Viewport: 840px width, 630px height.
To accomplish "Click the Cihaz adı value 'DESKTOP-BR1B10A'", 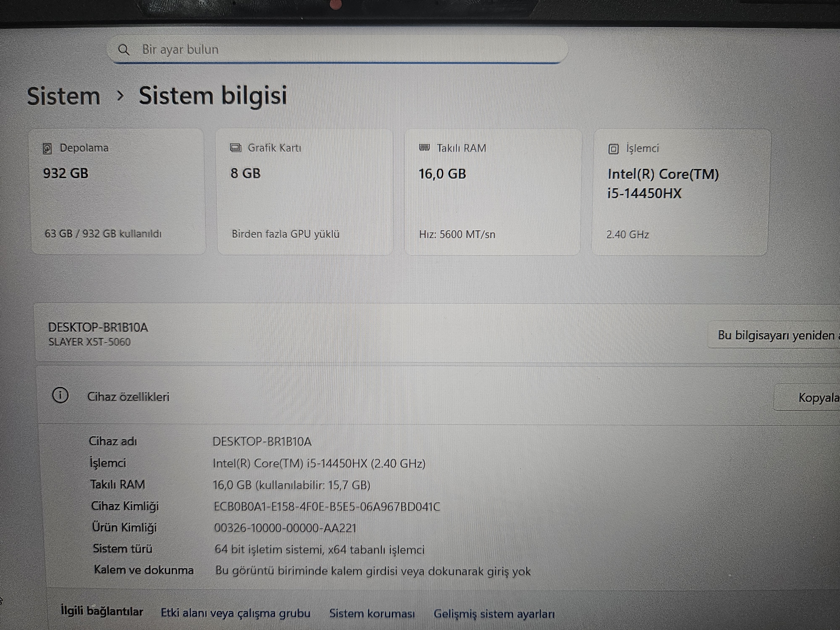I will [x=262, y=442].
